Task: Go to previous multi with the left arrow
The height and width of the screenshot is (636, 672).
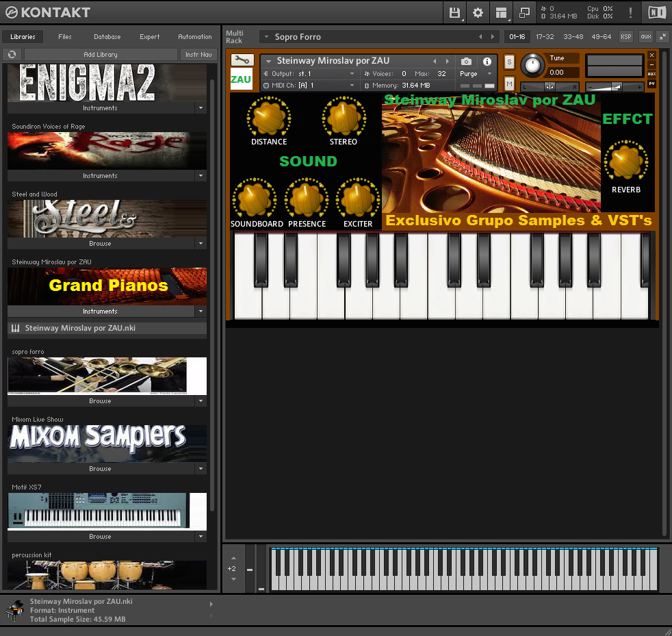Action: (480, 37)
